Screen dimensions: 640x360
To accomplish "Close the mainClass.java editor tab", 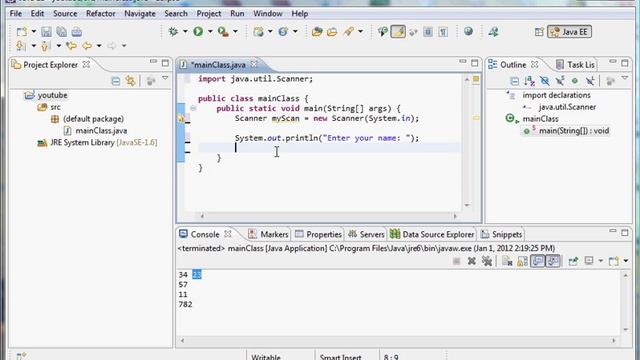I will point(254,64).
